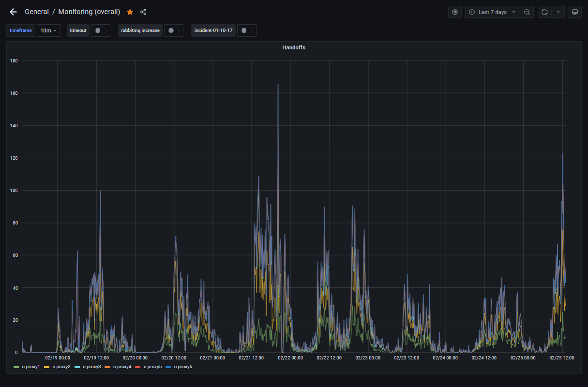Click Monitoring (overall) breadcrumb title
This screenshot has width=588, height=387.
click(x=89, y=12)
